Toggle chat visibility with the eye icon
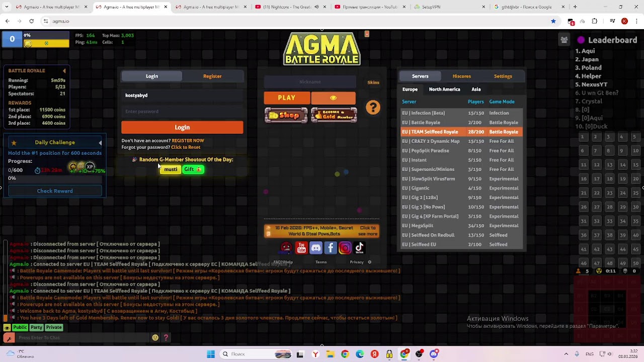Viewport: 644px width, 362px height. click(x=7, y=327)
